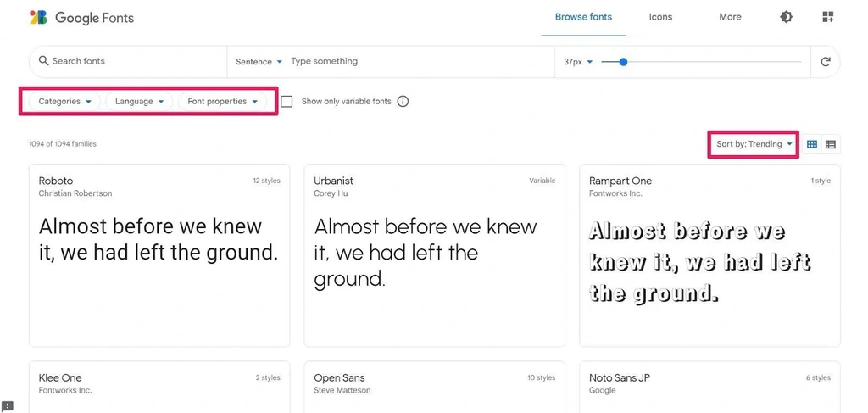Open the More menu tab
Viewport: 868px width, 413px height.
click(x=730, y=17)
